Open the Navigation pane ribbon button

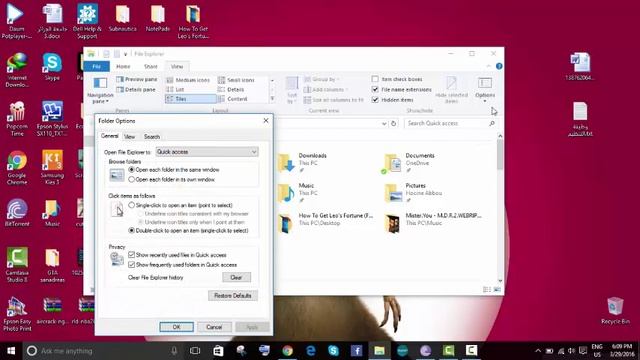[x=100, y=90]
